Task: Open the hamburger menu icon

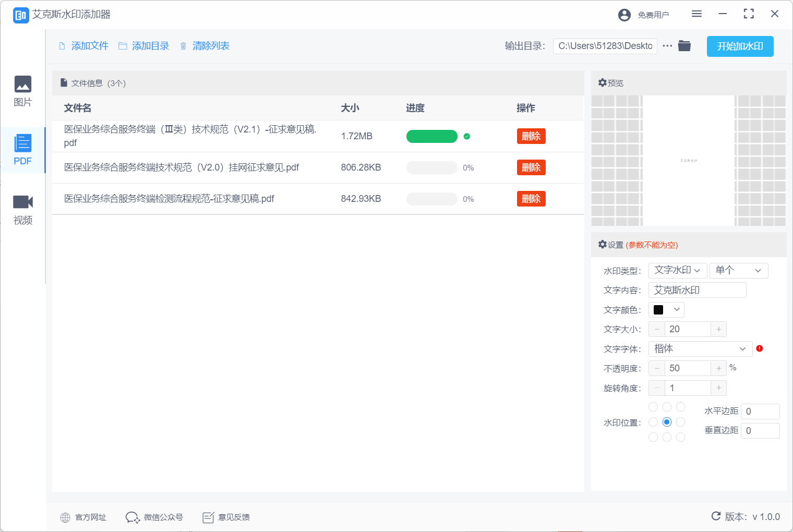Action: [x=696, y=14]
